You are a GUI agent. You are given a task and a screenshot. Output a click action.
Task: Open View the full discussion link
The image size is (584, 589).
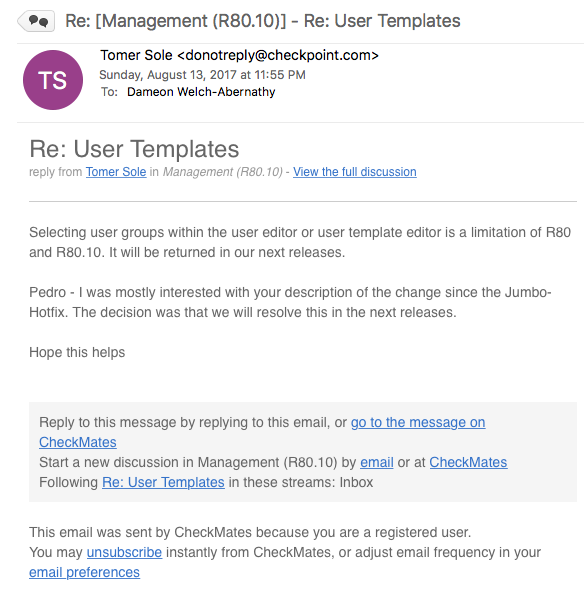point(355,172)
